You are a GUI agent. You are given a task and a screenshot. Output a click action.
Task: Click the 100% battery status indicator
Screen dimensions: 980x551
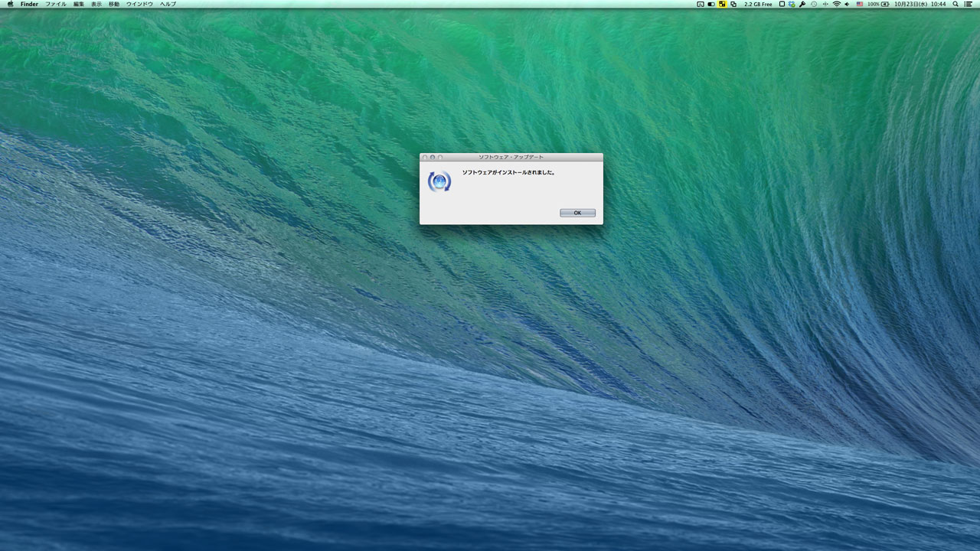878,5
